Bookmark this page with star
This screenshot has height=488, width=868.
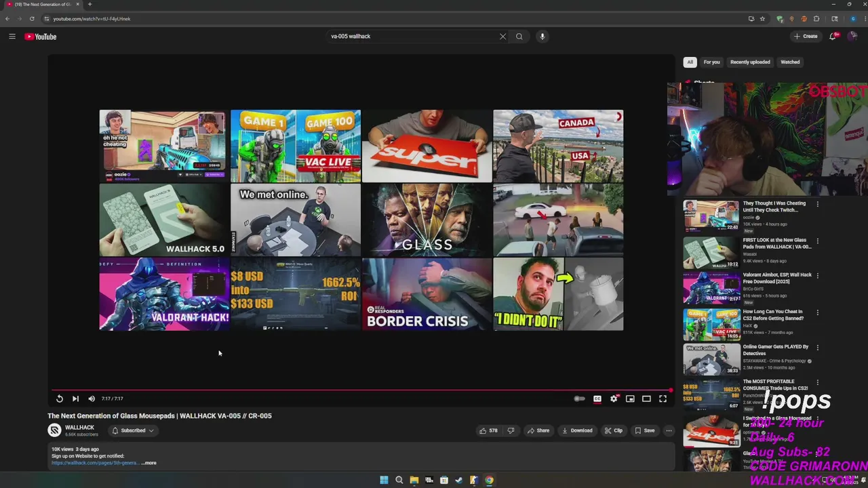coord(762,19)
